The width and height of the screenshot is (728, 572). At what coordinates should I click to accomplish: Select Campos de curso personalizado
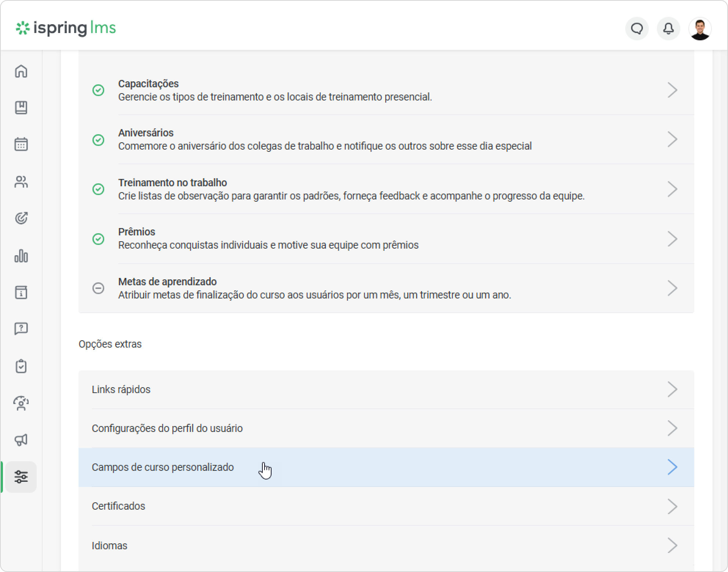pos(386,467)
